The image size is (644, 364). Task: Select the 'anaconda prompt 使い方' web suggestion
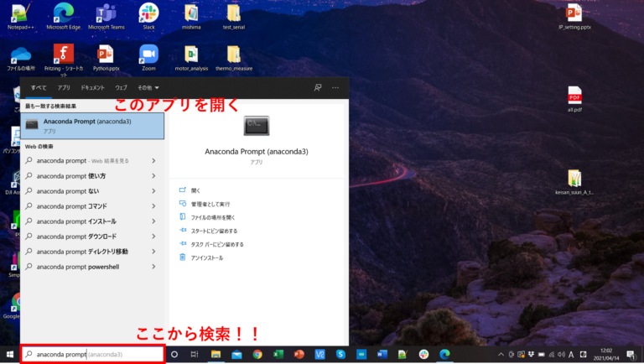click(70, 176)
